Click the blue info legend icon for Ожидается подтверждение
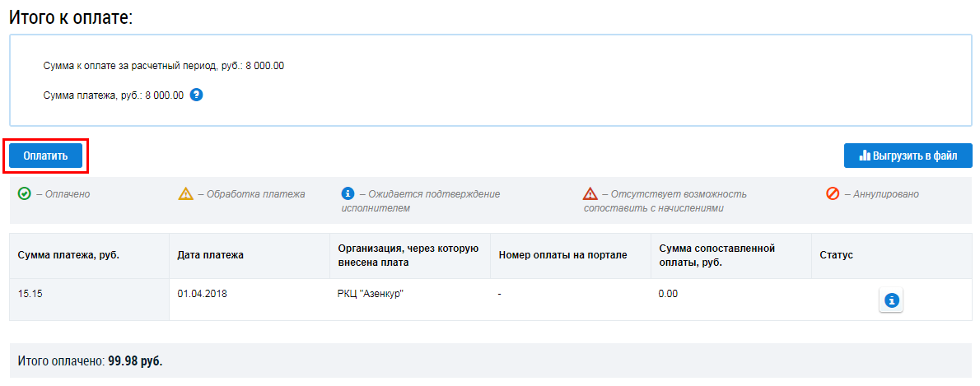Image resolution: width=980 pixels, height=386 pixels. tap(348, 194)
